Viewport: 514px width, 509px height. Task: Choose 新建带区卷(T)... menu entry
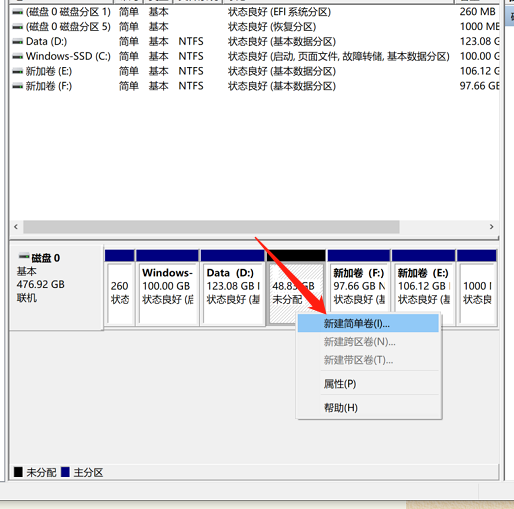368,360
